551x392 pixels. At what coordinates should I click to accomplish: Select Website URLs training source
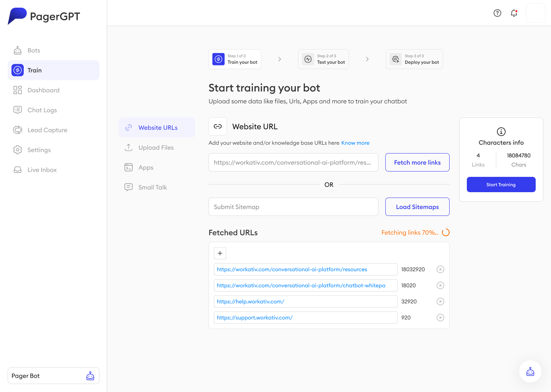157,127
